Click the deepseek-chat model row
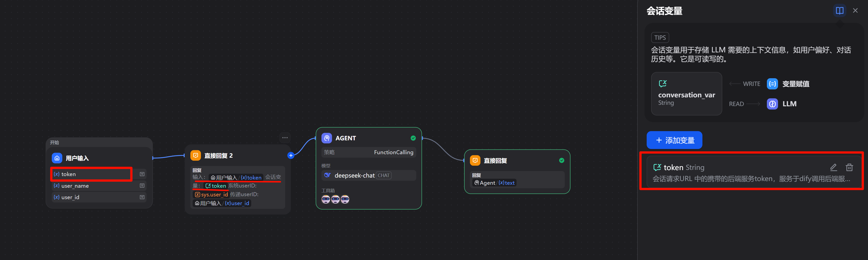The image size is (868, 260). (369, 175)
